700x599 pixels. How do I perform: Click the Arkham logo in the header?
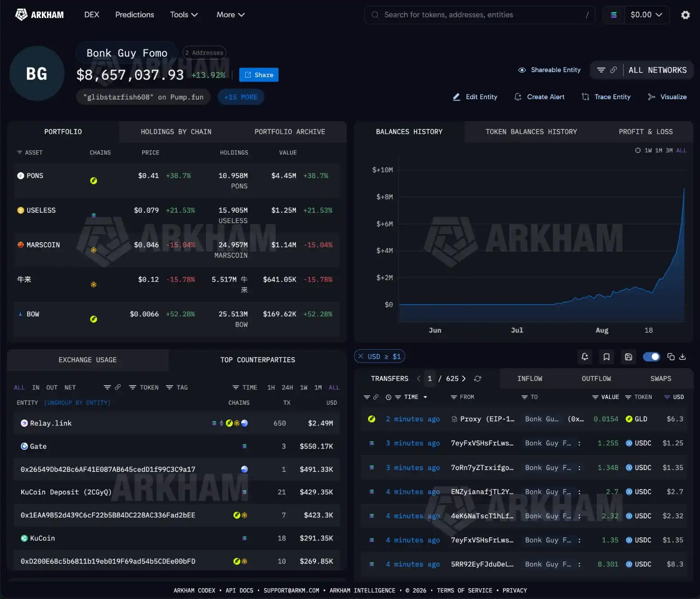(40, 15)
